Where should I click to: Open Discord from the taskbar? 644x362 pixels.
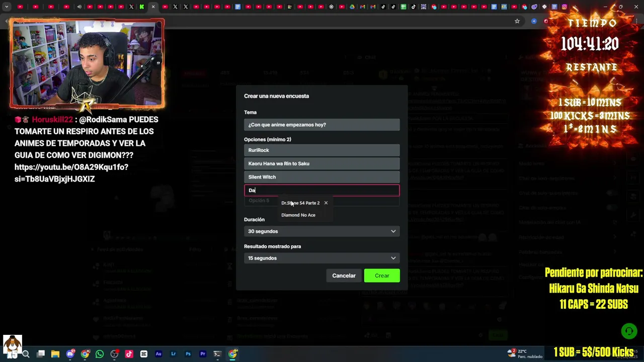click(x=70, y=354)
